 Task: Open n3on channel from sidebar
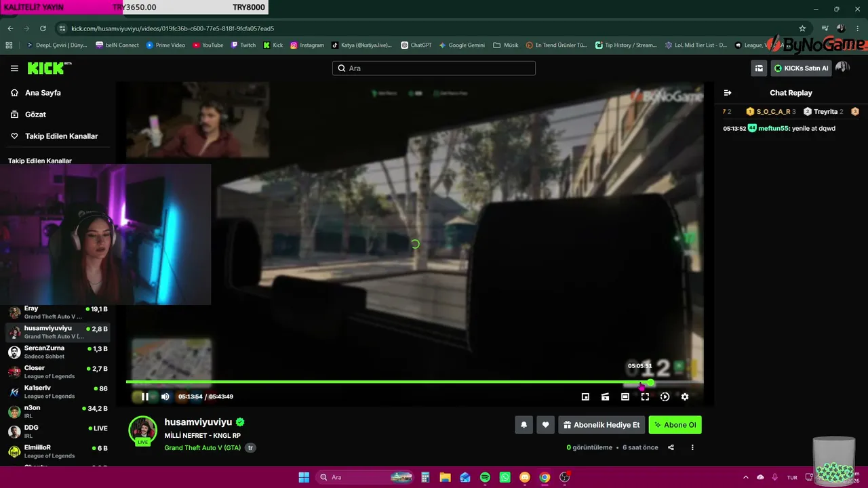point(58,411)
